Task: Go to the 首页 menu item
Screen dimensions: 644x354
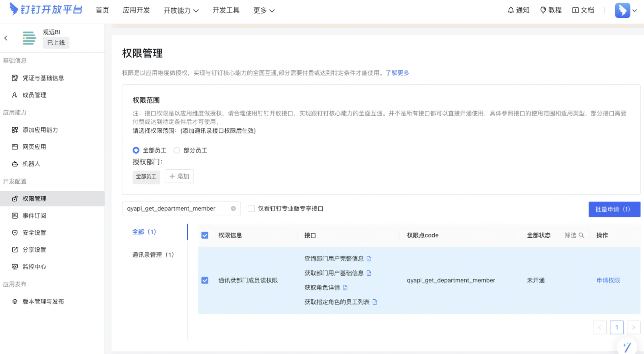Action: pyautogui.click(x=102, y=10)
